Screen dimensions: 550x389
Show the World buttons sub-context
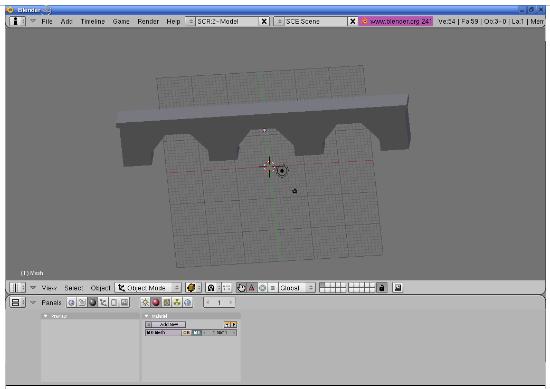tap(188, 302)
